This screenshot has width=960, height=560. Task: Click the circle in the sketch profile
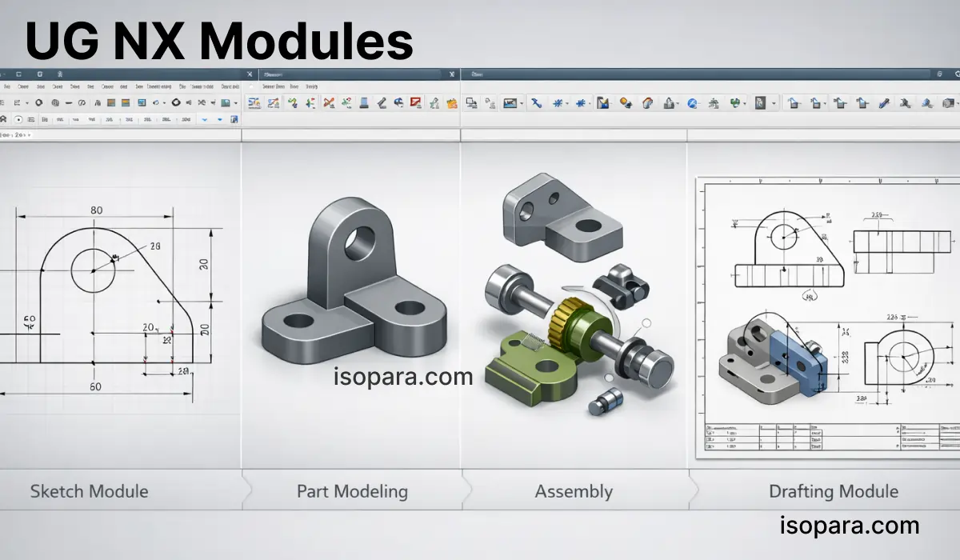point(94,270)
